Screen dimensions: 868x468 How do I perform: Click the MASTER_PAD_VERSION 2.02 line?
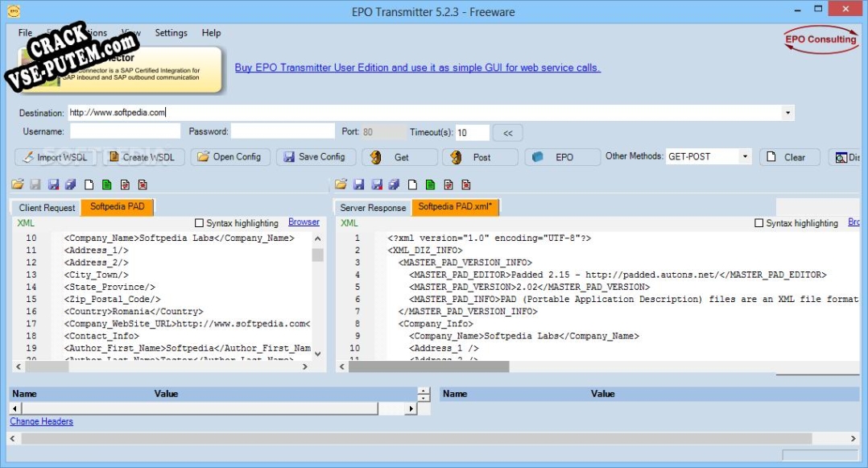pyautogui.click(x=529, y=287)
